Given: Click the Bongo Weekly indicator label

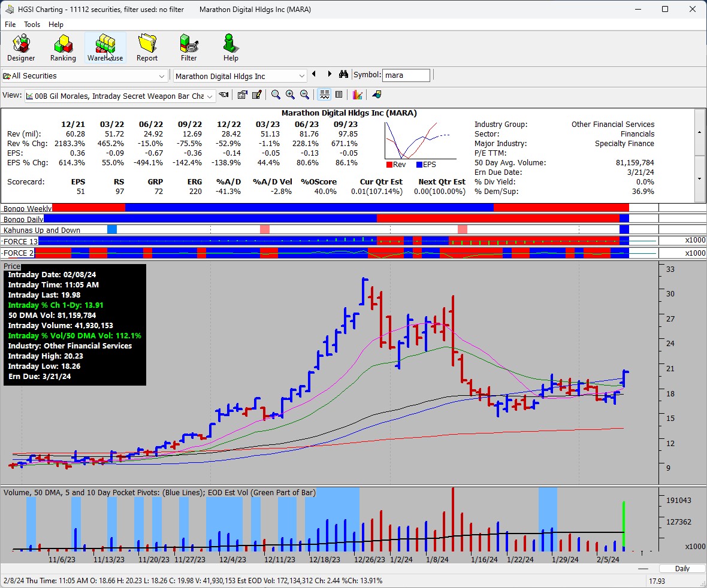Looking at the screenshot, I should (x=28, y=208).
